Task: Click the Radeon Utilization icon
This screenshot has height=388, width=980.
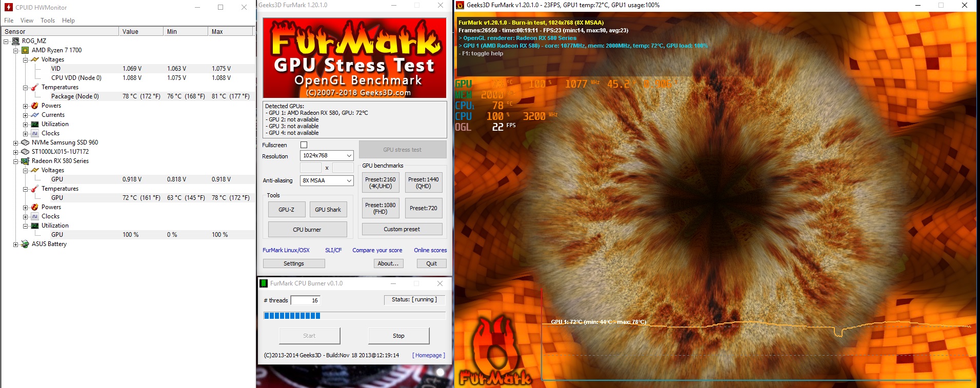Action: (x=35, y=226)
